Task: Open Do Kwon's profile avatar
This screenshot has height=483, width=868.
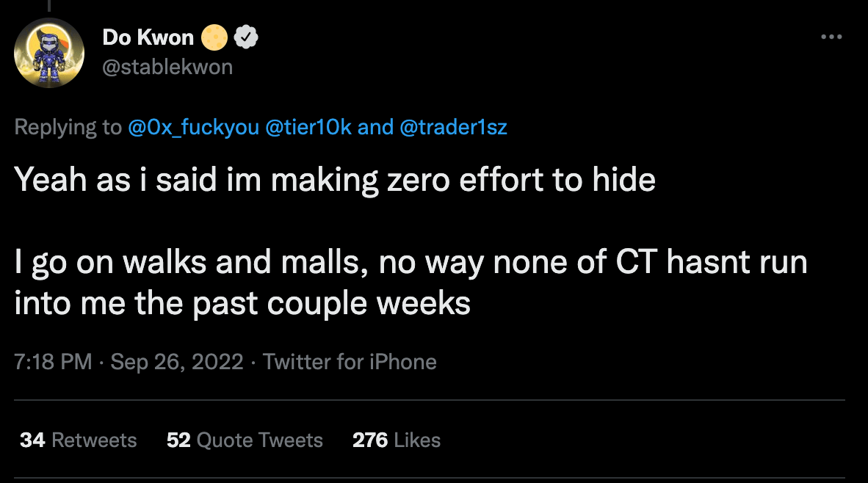Action: (x=49, y=52)
